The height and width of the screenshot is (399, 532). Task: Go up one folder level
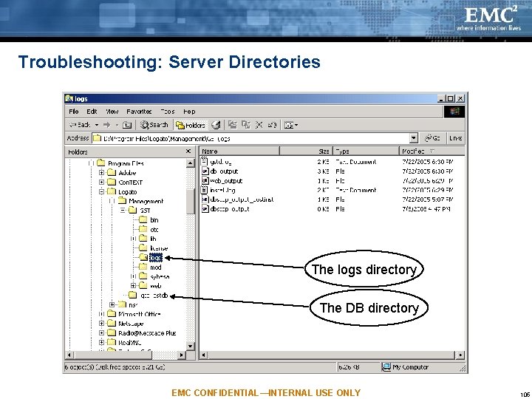coord(127,125)
